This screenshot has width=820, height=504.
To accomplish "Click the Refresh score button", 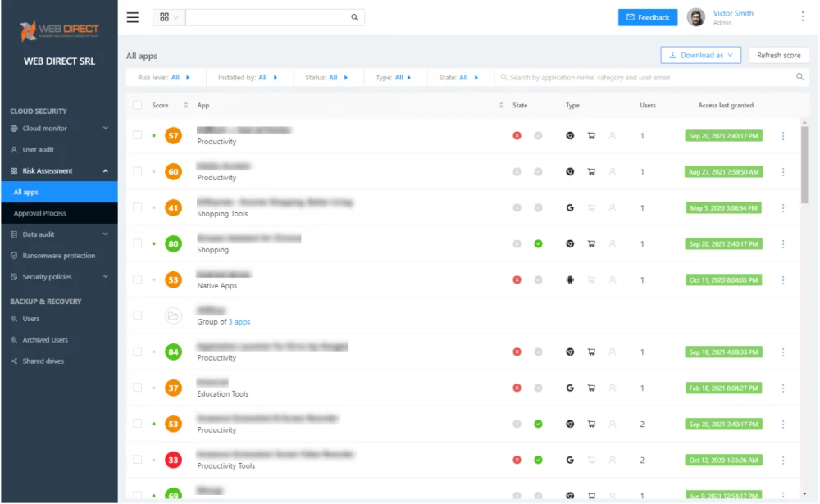I will point(778,55).
